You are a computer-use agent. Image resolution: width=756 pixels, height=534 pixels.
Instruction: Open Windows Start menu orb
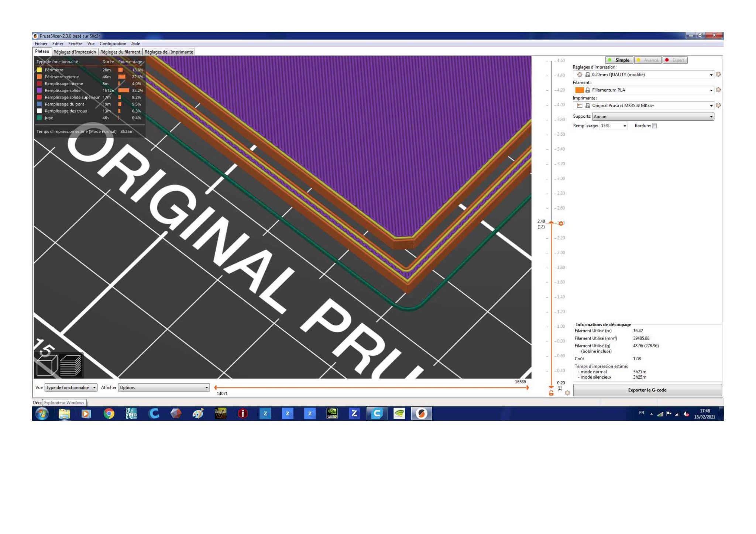42,414
